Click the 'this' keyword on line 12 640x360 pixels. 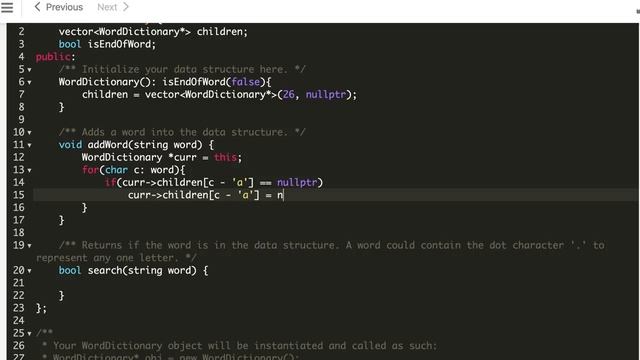(x=225, y=157)
